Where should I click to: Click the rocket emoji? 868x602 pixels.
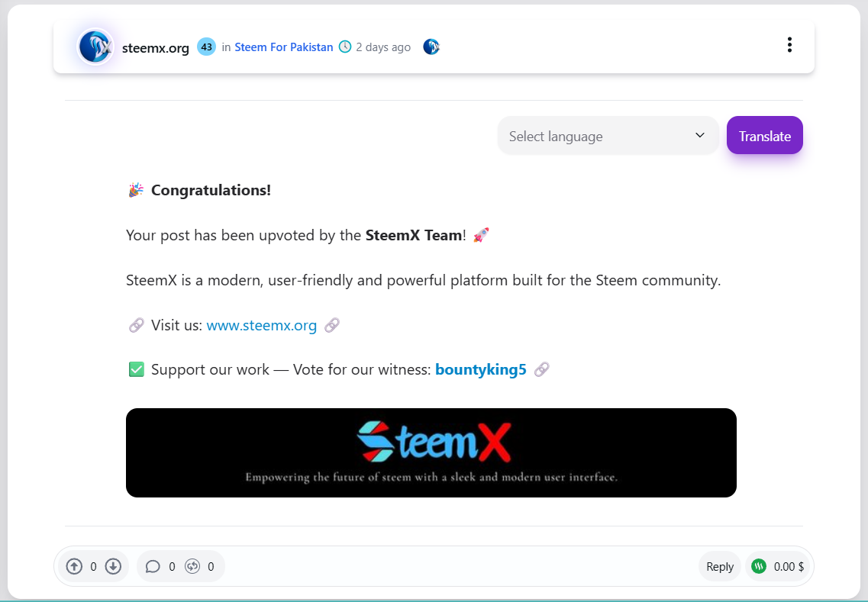pos(481,235)
